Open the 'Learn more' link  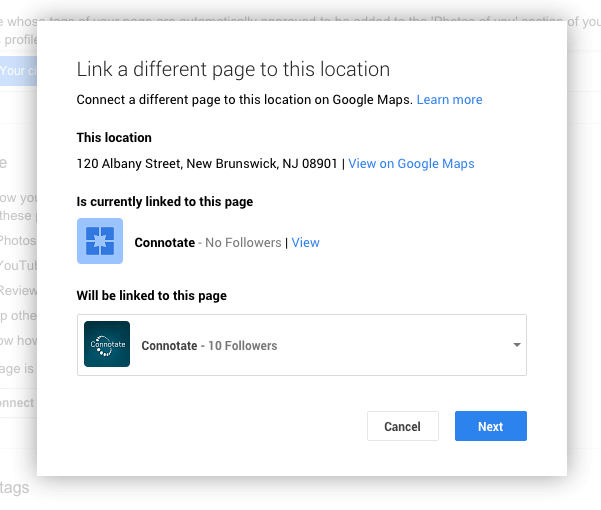coord(449,100)
